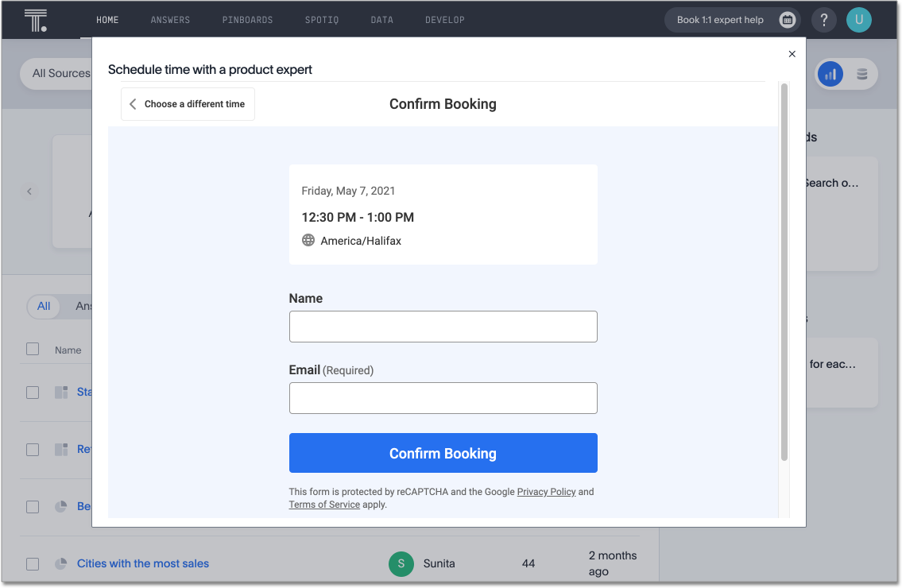Screen dimensions: 902x588
Task: Toggle the select-all checkbox in header
Action: [x=33, y=349]
